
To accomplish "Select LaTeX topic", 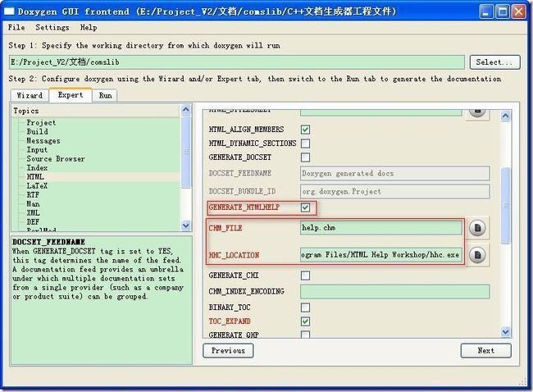I will pos(37,186).
